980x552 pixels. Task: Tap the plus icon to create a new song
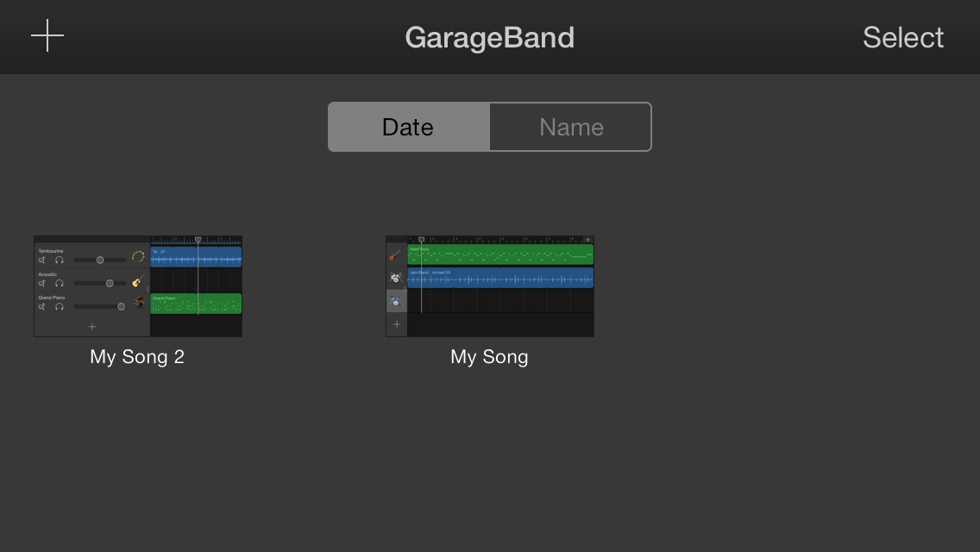tap(47, 35)
